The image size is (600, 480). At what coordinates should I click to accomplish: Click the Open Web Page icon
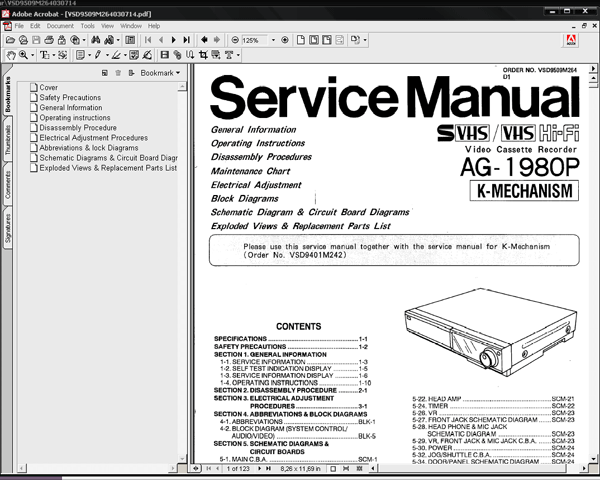pyautogui.click(x=23, y=40)
